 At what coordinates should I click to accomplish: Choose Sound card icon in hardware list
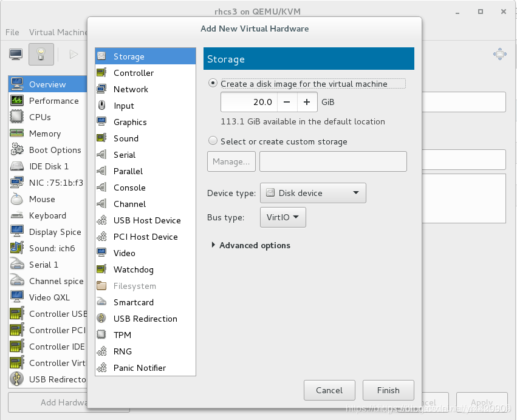coord(101,138)
